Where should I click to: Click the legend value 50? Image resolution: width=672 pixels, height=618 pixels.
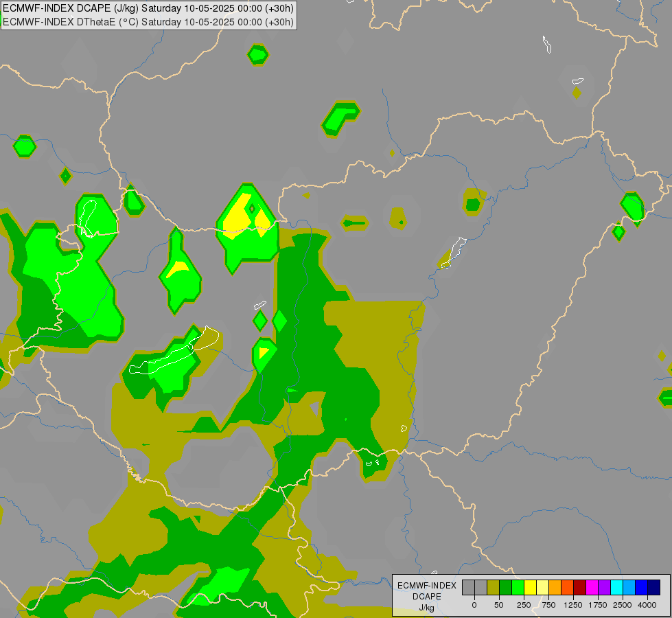[499, 605]
